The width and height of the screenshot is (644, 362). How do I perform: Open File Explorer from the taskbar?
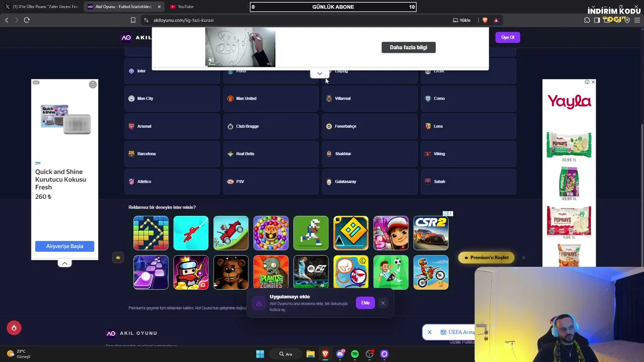pyautogui.click(x=310, y=354)
